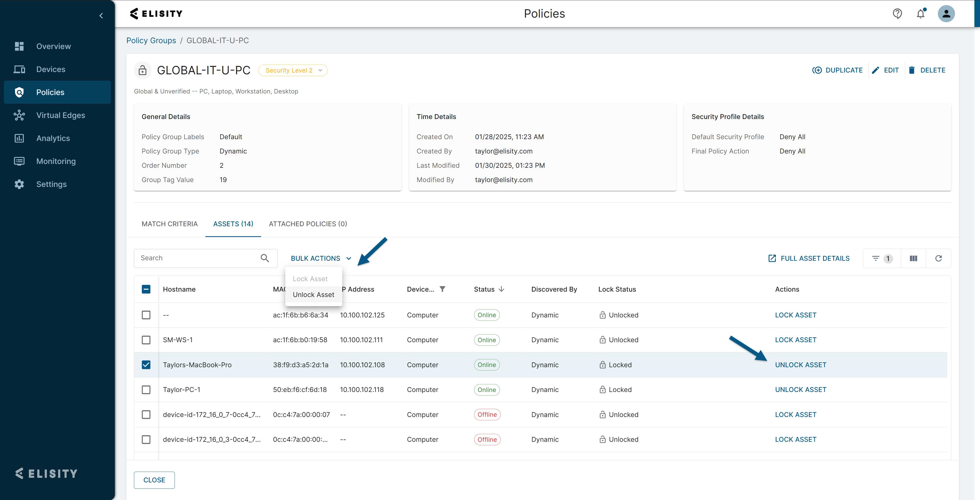Open the column selector icon
Image resolution: width=980 pixels, height=500 pixels.
point(913,258)
